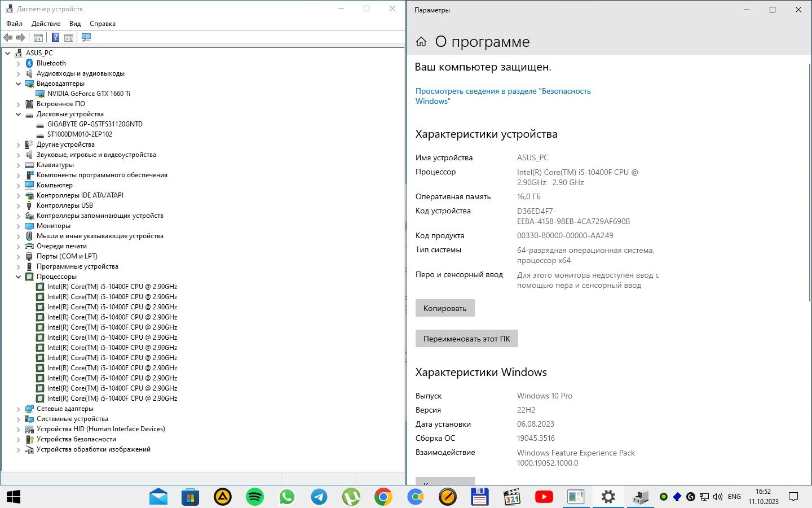812x508 pixels.
Task: Click the show/hide action pane toolbar icon
Action: coord(69,38)
